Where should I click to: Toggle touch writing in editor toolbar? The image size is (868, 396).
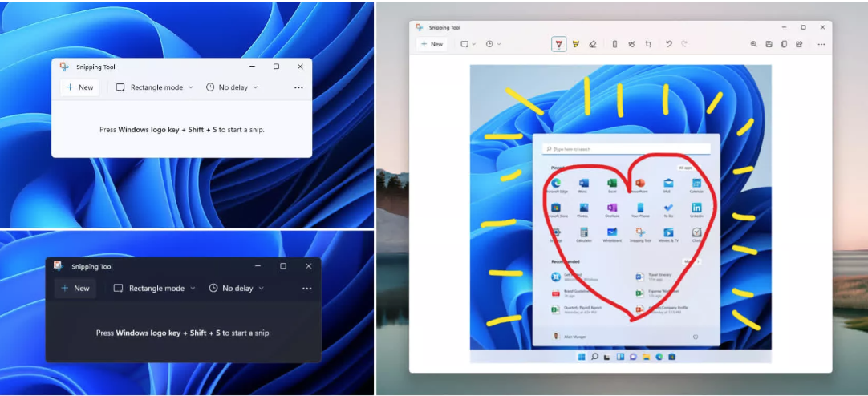pos(631,44)
